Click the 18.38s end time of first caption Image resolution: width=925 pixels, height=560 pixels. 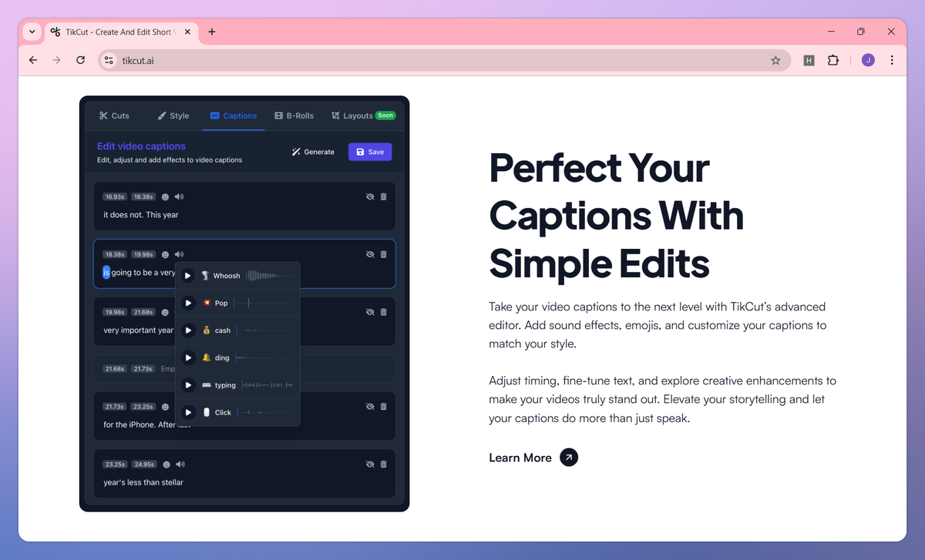point(143,197)
